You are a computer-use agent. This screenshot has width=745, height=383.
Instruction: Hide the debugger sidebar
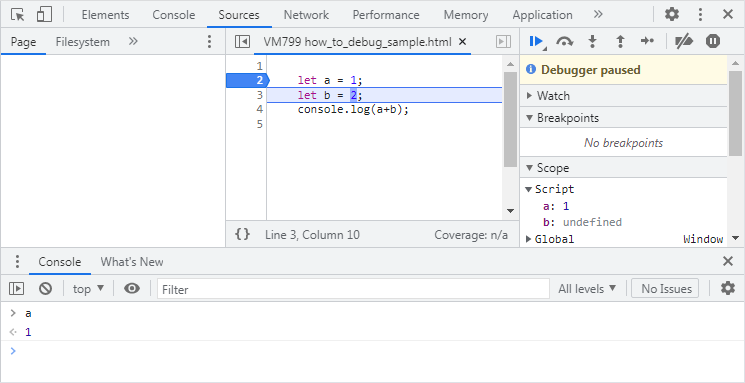504,42
